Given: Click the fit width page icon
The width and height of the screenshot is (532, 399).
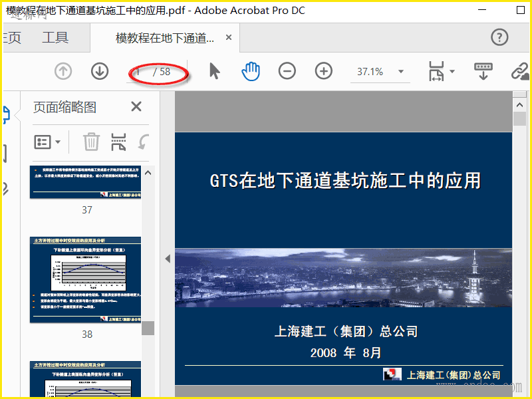Looking at the screenshot, I should pos(436,71).
